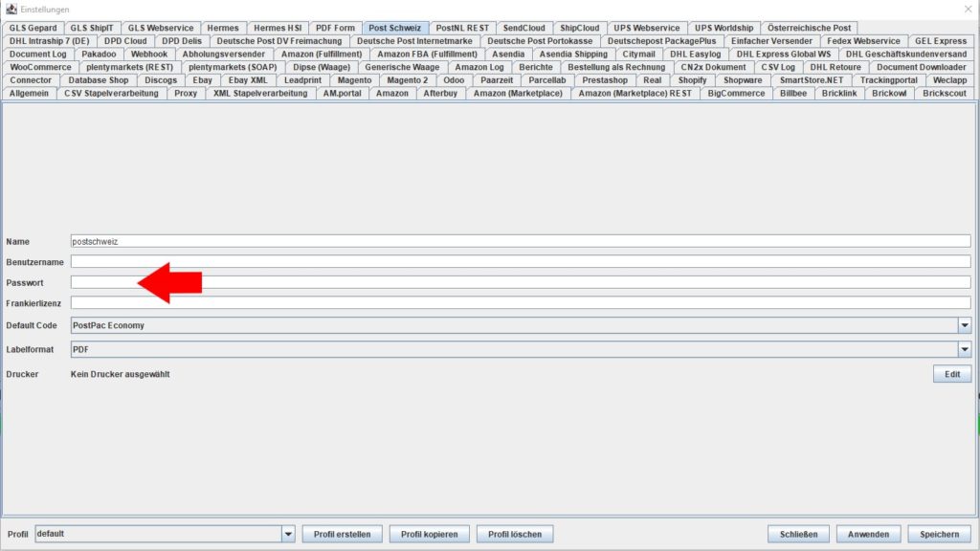
Task: Focus the Frankierlizenz input field
Action: (x=521, y=303)
